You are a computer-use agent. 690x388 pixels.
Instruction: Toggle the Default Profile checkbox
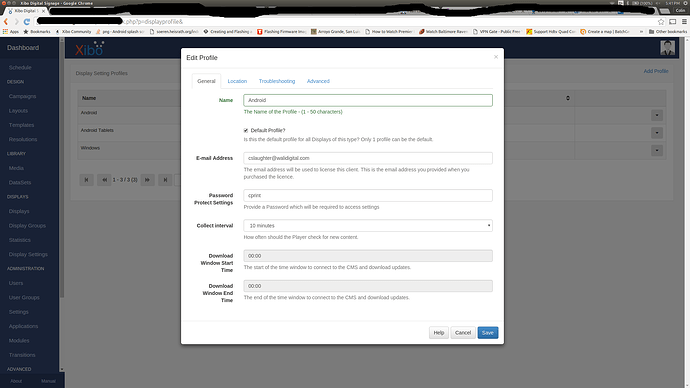click(x=246, y=130)
